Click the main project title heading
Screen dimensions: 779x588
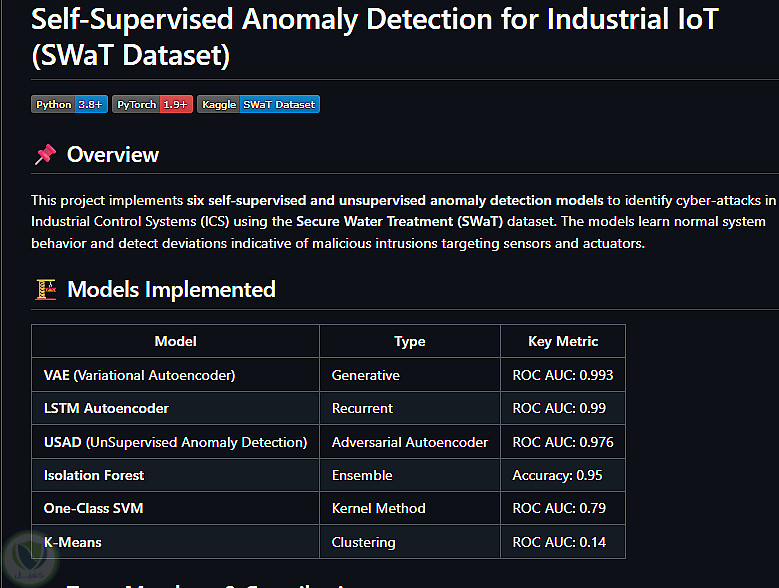375,37
